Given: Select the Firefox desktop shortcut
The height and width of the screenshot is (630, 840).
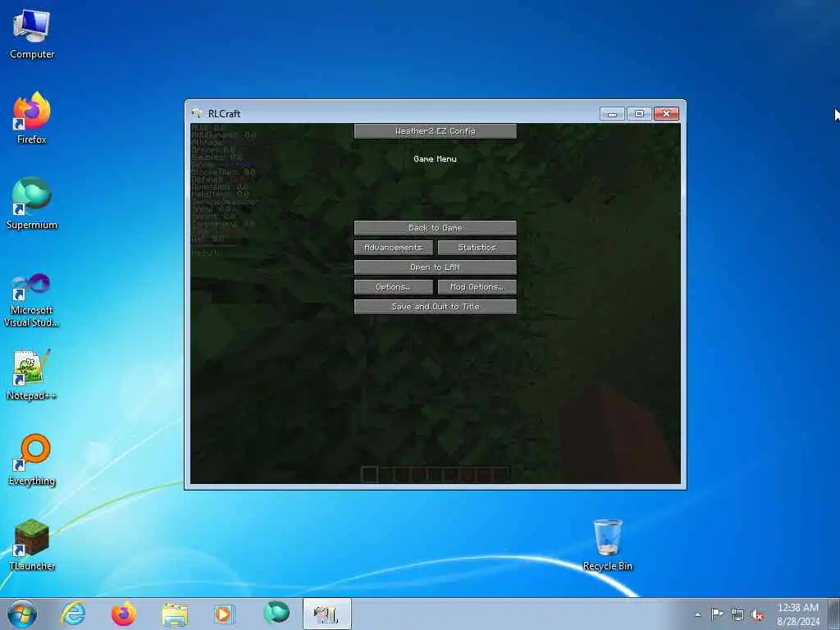Looking at the screenshot, I should [32, 118].
